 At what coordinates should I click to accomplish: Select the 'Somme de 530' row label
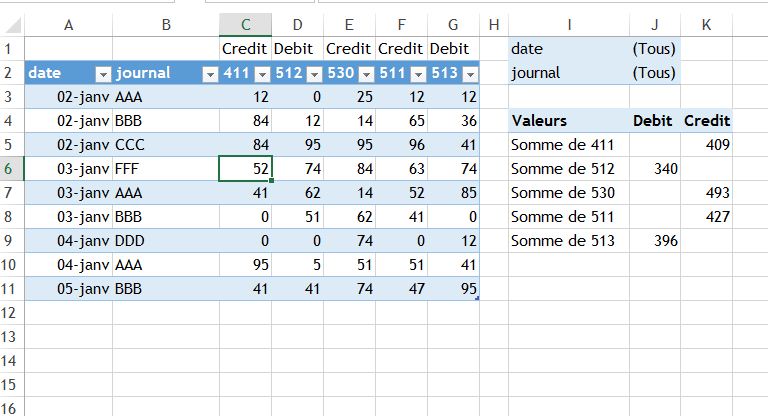569,193
